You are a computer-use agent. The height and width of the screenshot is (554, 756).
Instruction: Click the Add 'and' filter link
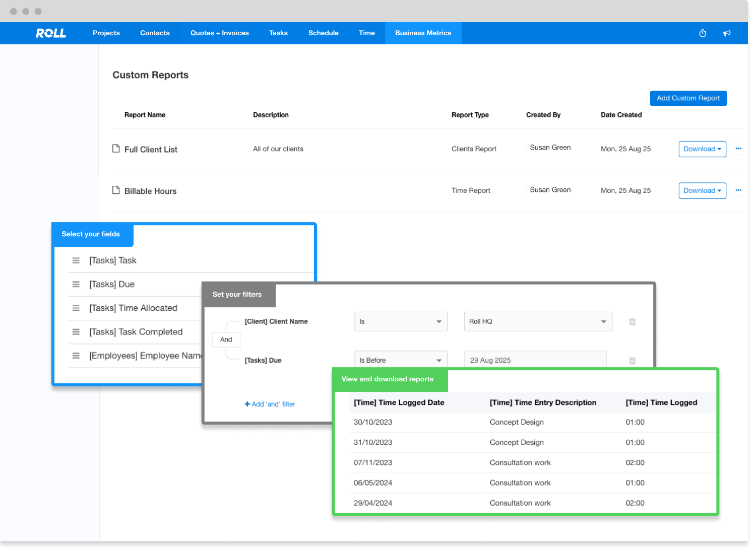tap(270, 404)
